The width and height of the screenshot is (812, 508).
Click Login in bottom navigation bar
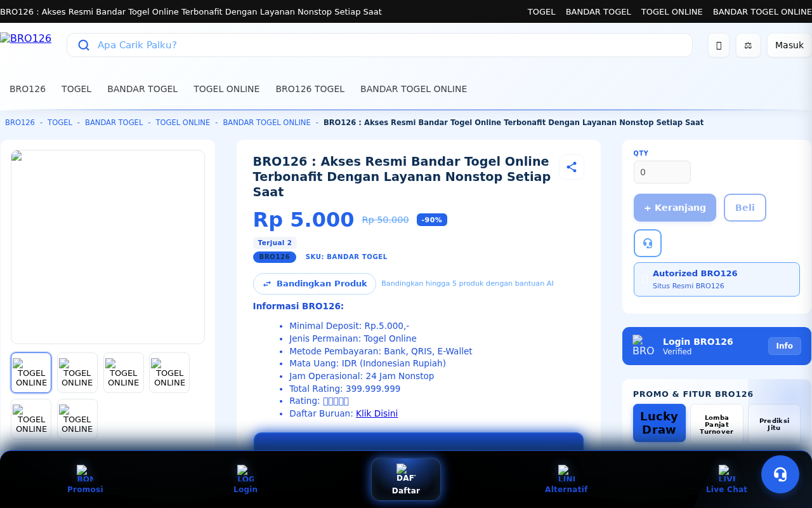(246, 479)
